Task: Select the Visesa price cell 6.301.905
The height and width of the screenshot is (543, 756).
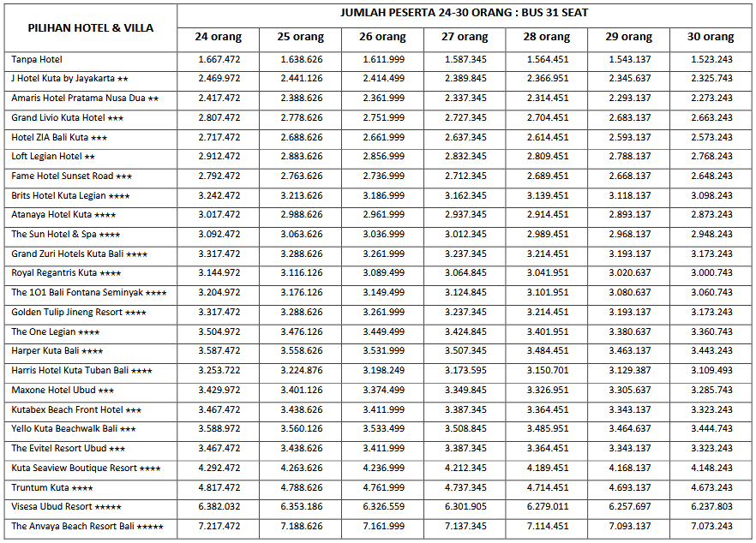Action: (x=465, y=507)
